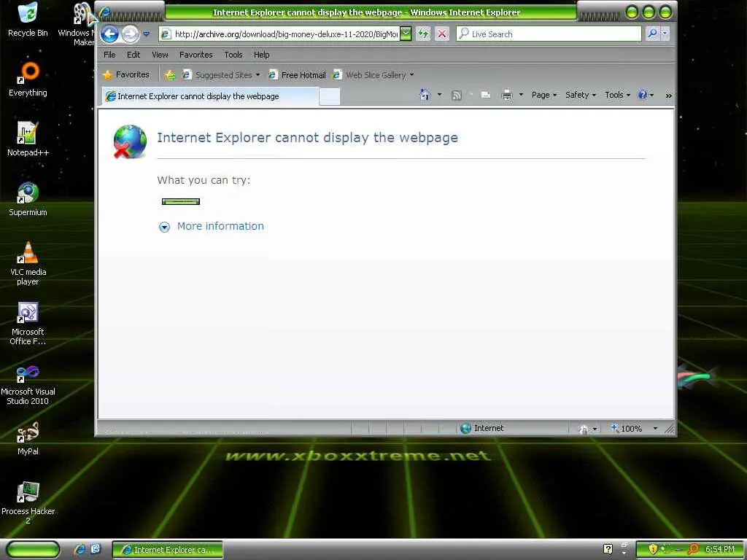Screen dimensions: 747x560
Task: Click the Refresh page icon
Action: click(x=423, y=34)
